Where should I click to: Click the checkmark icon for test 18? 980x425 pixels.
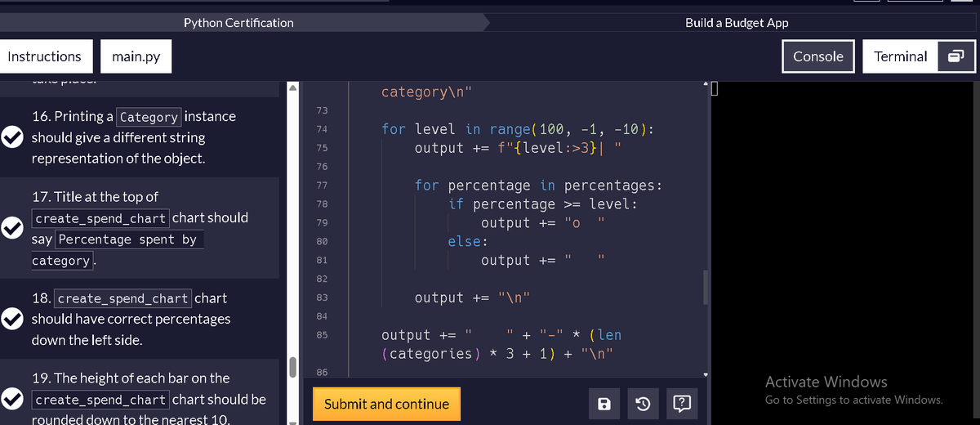click(x=11, y=320)
